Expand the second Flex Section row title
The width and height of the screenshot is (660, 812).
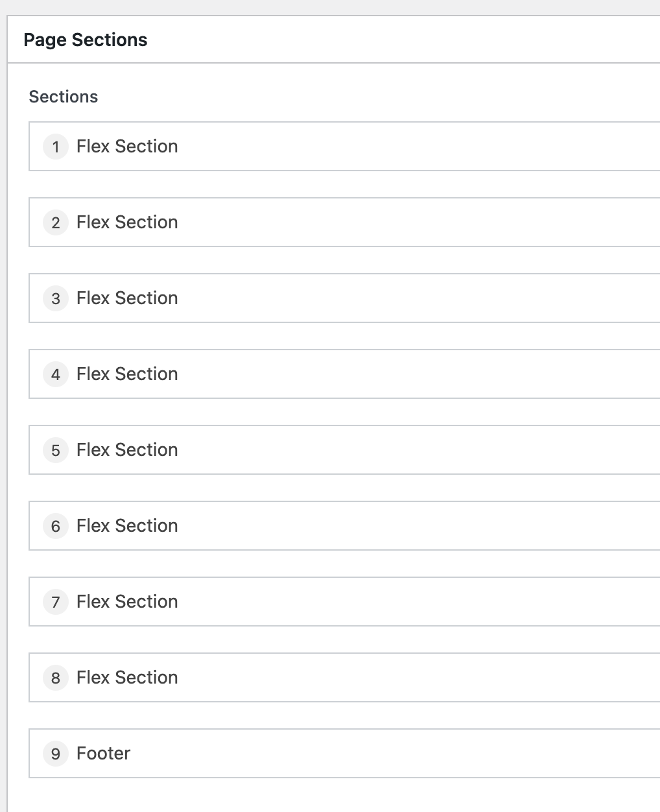(x=127, y=222)
